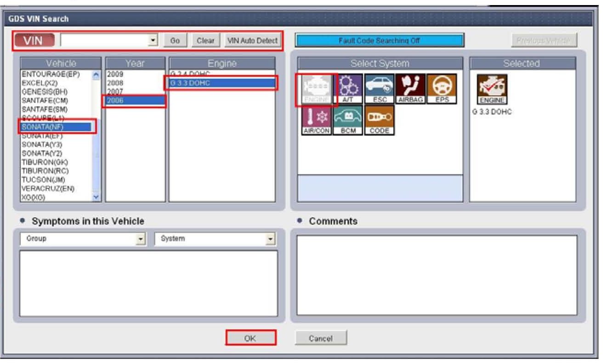Select the ESC system icon
Image resolution: width=607 pixels, height=364 pixels.
380,89
